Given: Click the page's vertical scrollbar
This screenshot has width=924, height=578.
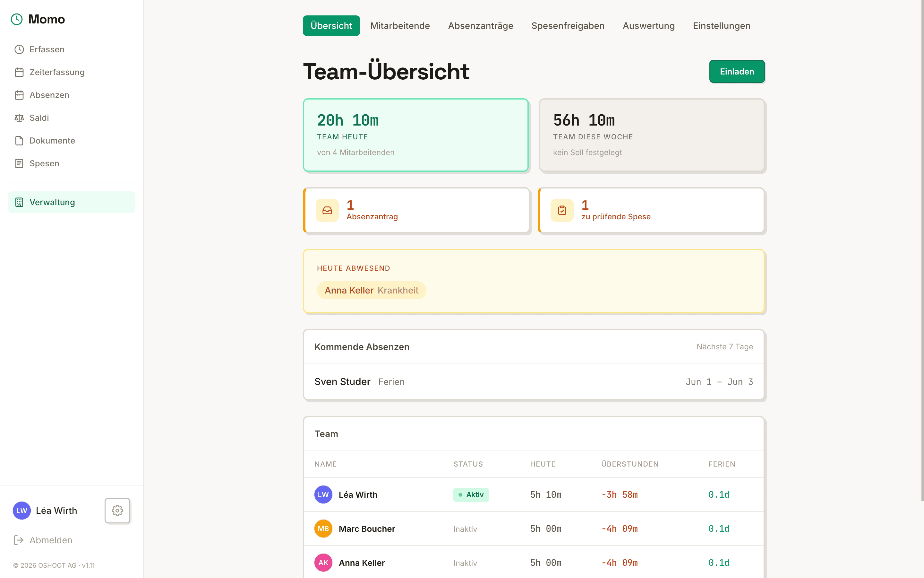Looking at the screenshot, I should 922,250.
